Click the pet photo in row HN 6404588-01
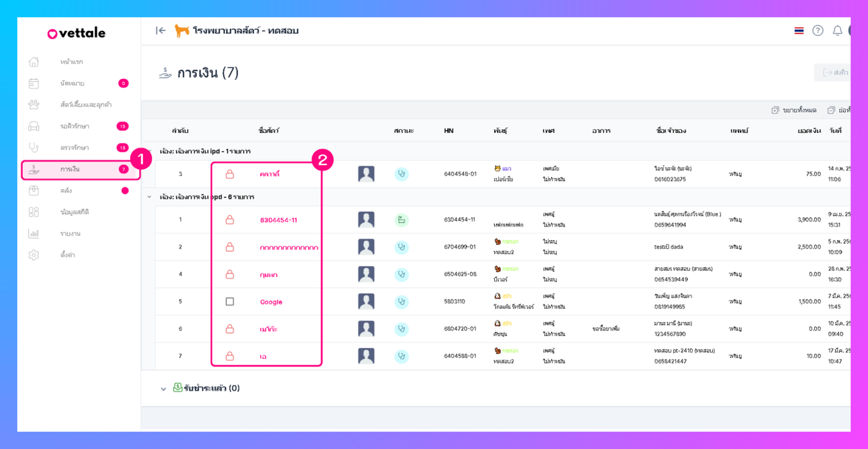 pos(366,356)
